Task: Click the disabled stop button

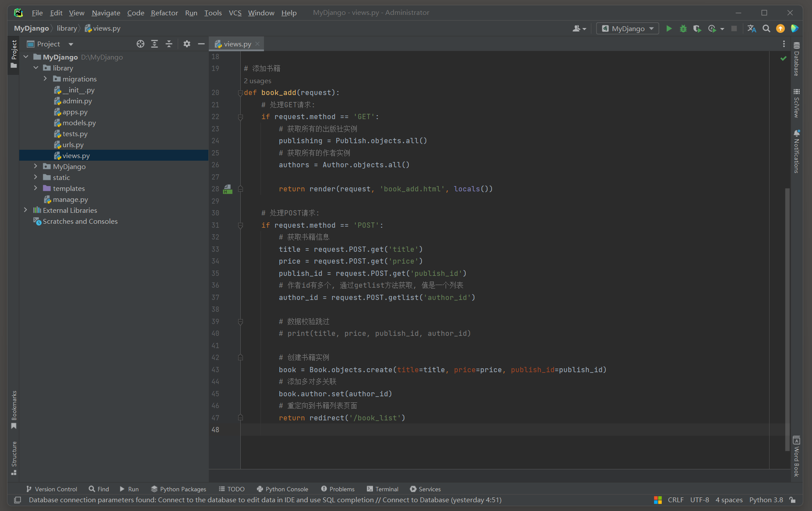Action: [734, 28]
